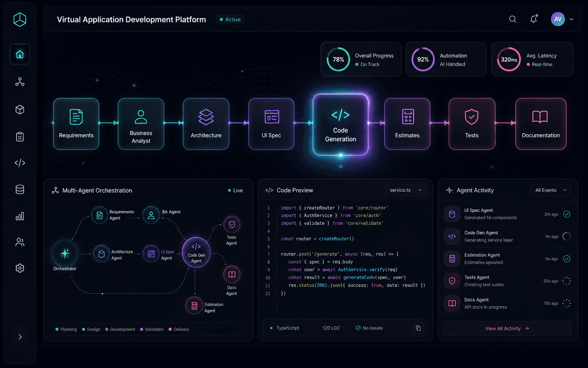Screen dimensions: 588x368
Task: Open the clipboard checklist sidebar icon
Action: click(x=20, y=137)
